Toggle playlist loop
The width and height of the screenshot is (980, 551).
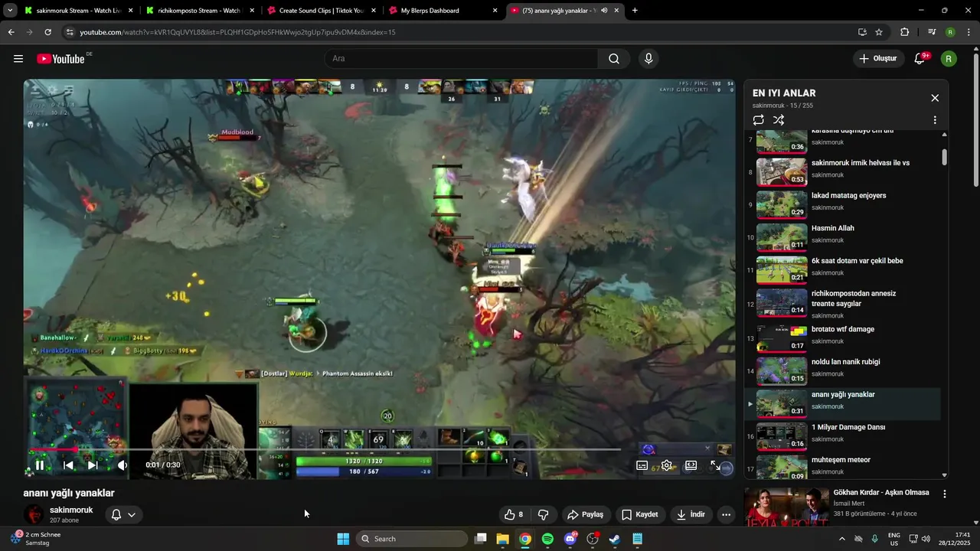pyautogui.click(x=758, y=120)
